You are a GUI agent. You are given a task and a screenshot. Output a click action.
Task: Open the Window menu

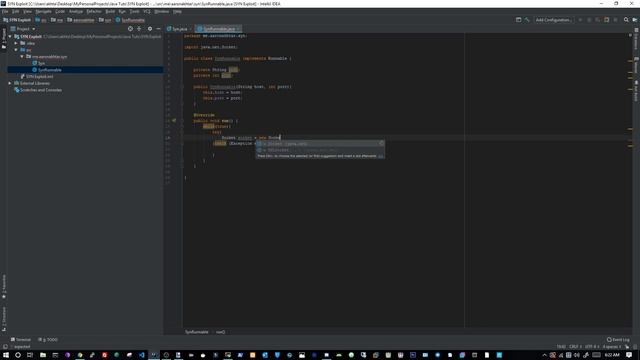click(x=162, y=11)
